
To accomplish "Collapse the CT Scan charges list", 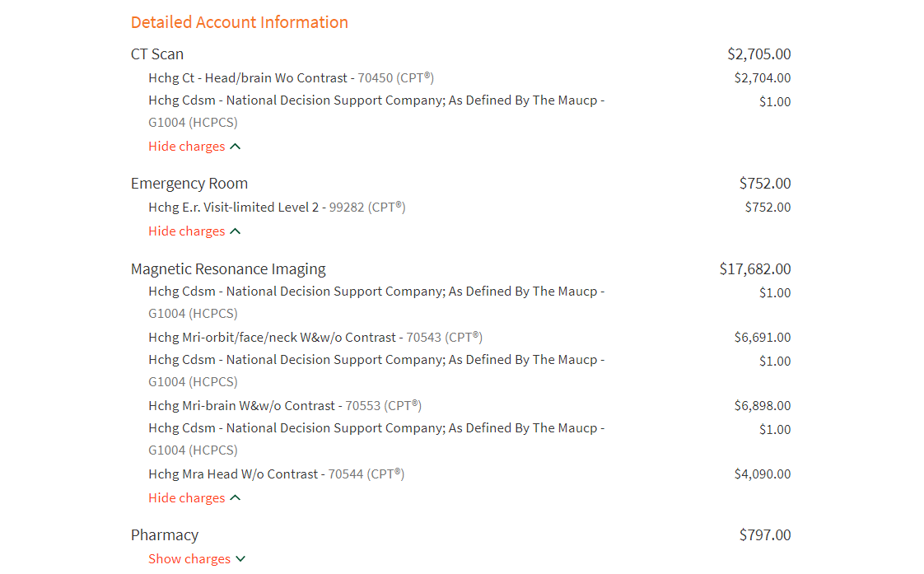I will pos(187,147).
